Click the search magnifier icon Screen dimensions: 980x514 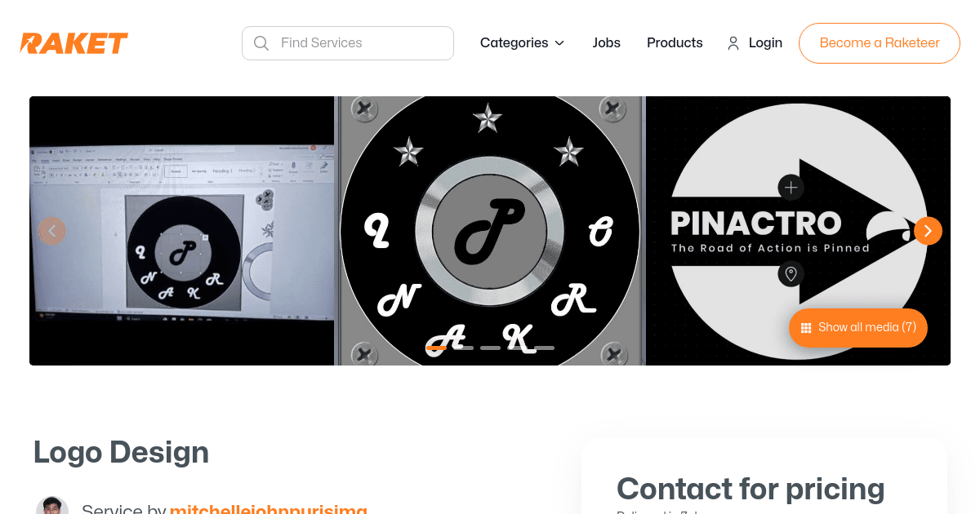click(x=261, y=42)
